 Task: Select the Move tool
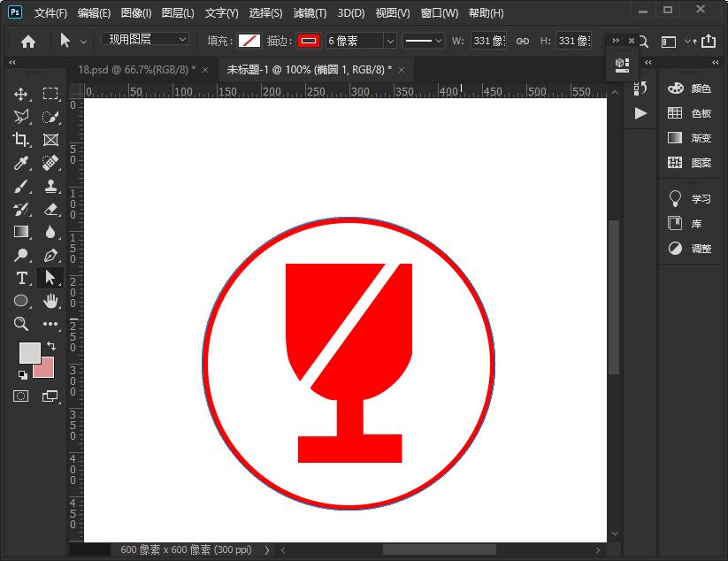click(21, 93)
